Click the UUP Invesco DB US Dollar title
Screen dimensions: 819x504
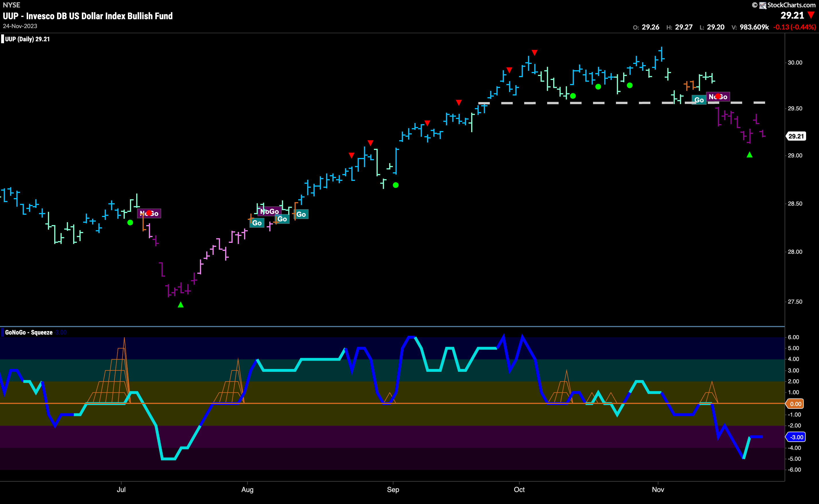pyautogui.click(x=88, y=16)
